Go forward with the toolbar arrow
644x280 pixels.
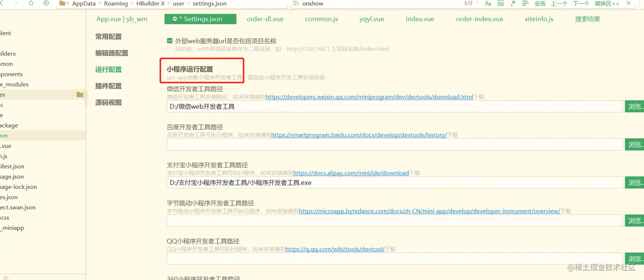pyautogui.click(x=16, y=3)
